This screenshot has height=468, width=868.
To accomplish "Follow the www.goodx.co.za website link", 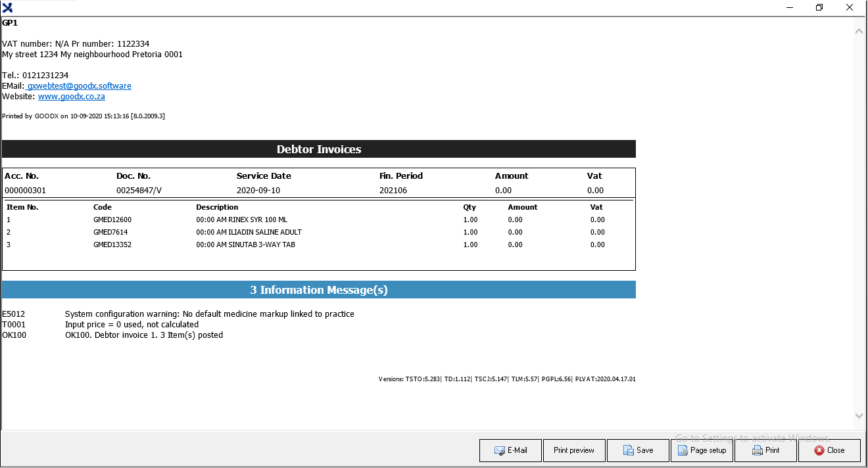I will [71, 97].
